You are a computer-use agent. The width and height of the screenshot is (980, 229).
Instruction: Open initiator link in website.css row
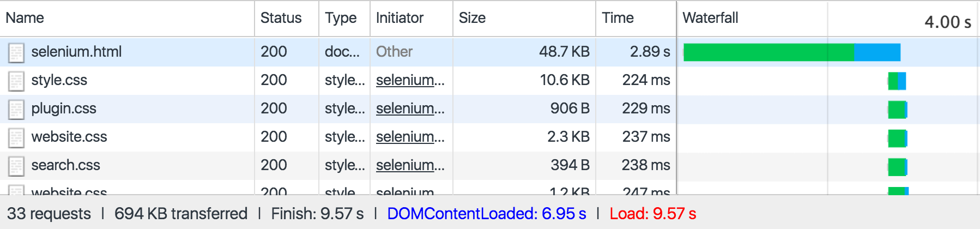(410, 137)
